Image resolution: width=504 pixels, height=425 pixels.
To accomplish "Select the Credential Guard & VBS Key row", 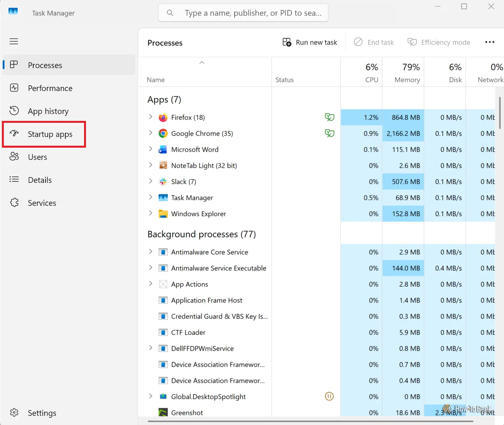I will (x=316, y=316).
